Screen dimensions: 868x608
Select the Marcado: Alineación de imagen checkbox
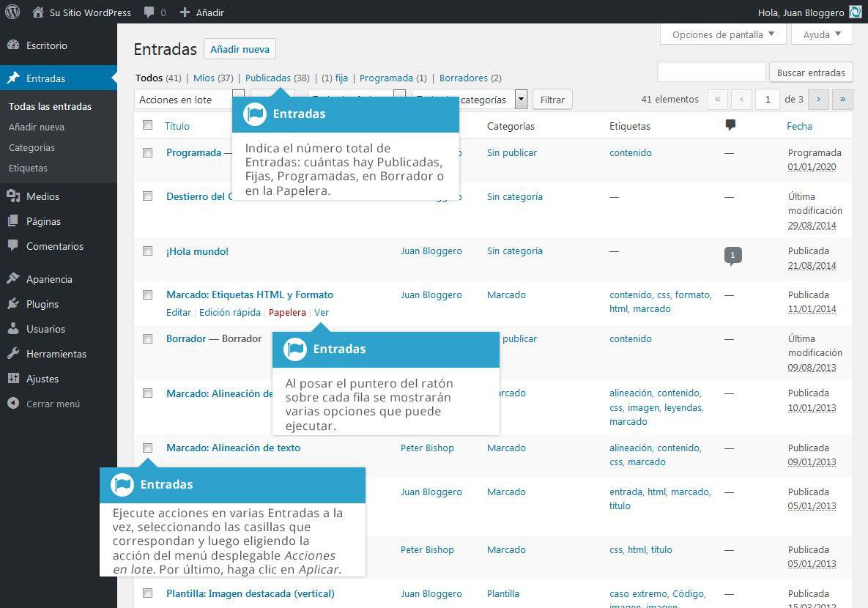pos(147,393)
